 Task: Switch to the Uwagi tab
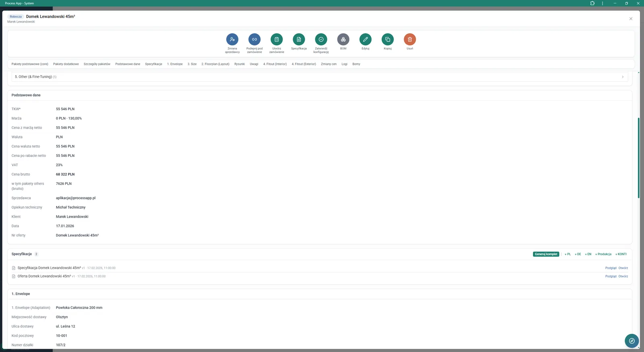pyautogui.click(x=254, y=64)
